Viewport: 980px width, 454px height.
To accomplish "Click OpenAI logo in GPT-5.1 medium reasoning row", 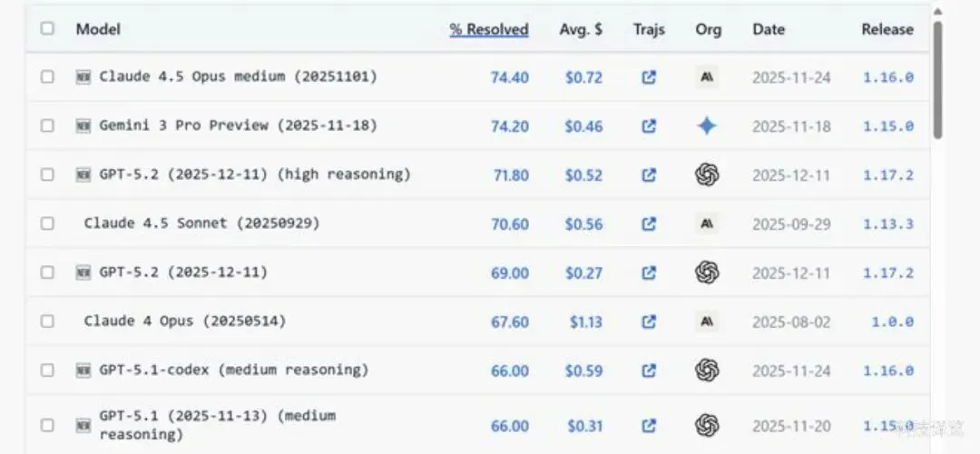I will point(707,426).
